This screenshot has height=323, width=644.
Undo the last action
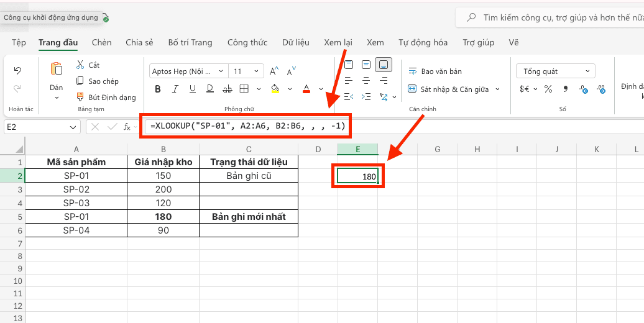[17, 71]
